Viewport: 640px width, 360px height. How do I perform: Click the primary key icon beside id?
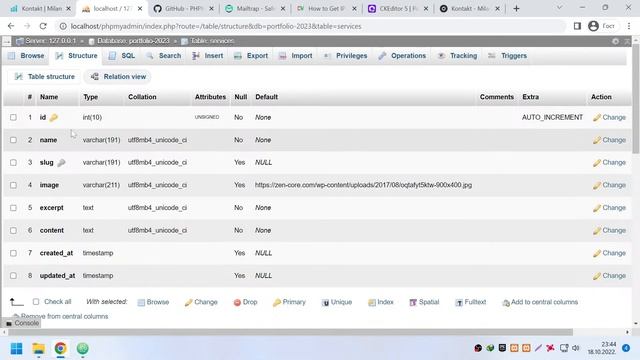(53, 118)
